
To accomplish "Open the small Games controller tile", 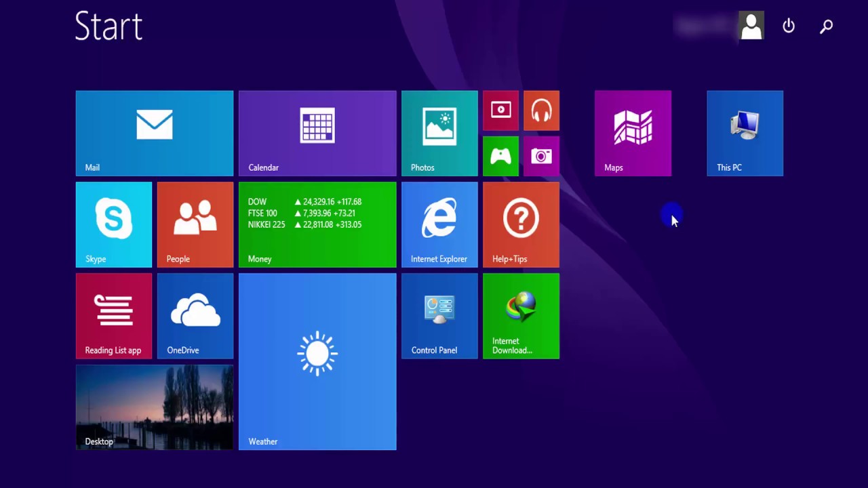I will tap(500, 157).
